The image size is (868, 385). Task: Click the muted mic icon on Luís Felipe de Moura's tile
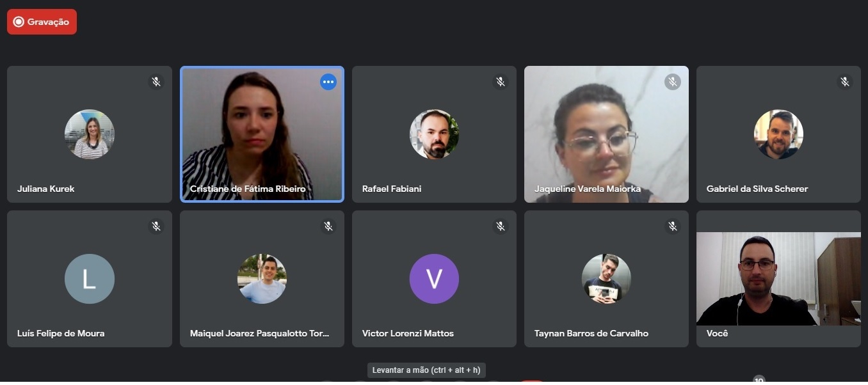pyautogui.click(x=156, y=226)
